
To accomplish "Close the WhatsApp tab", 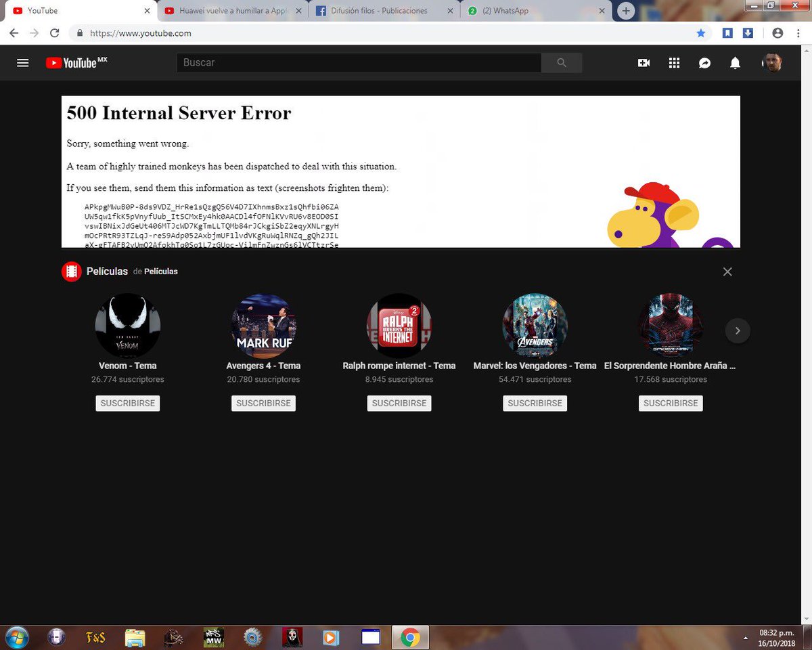I will click(602, 11).
